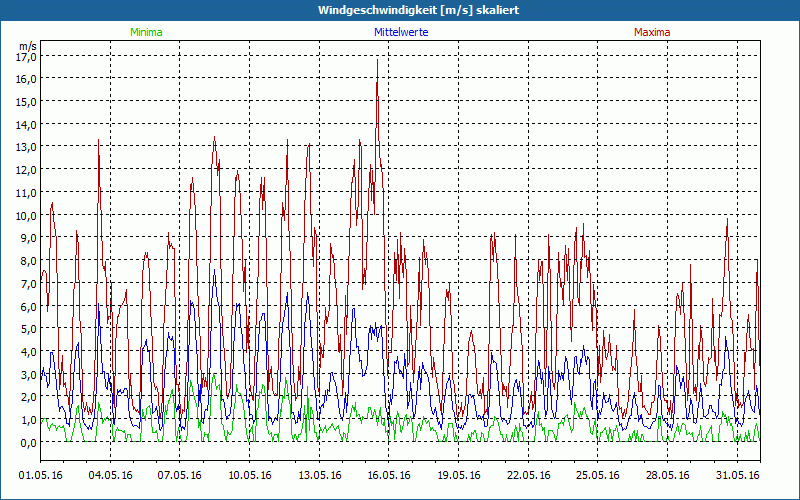
Task: Click the y-axis value '7,0'
Action: point(30,284)
